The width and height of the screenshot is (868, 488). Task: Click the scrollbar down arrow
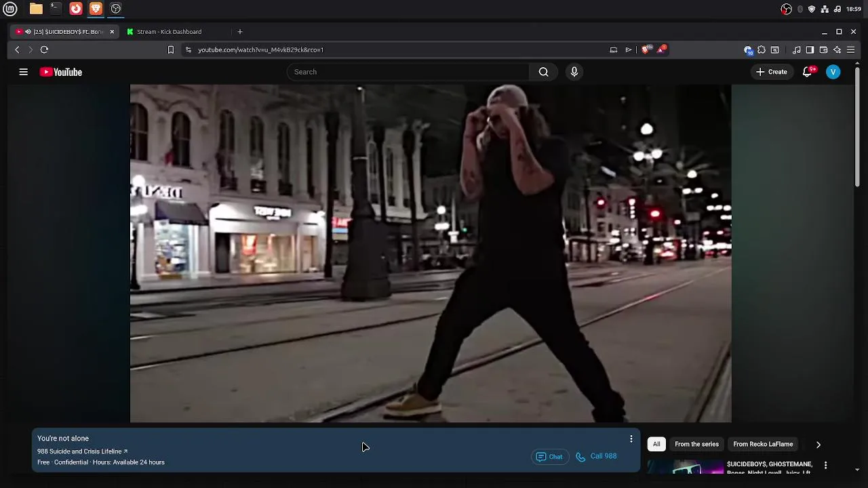tap(857, 469)
